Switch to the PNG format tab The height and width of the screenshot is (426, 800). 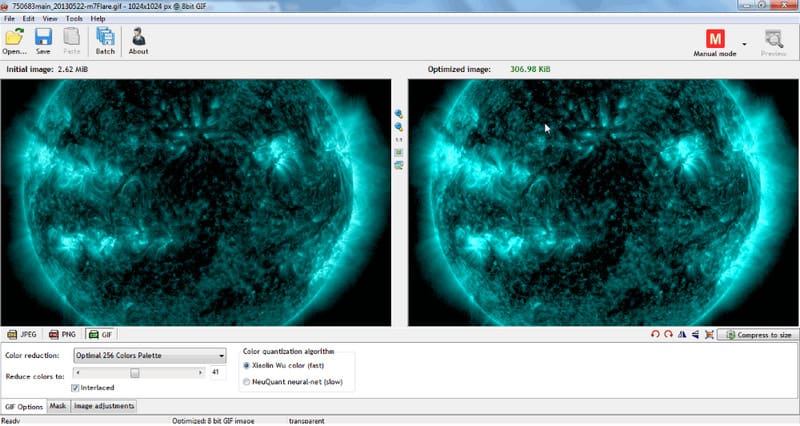(x=62, y=334)
